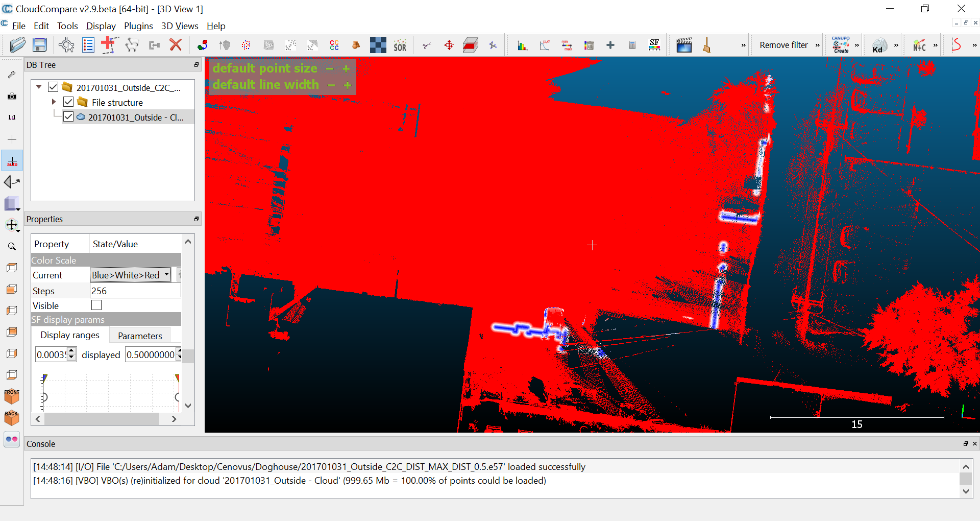Launch the cloud-to-cloud distance tool (CC)

tap(334, 45)
